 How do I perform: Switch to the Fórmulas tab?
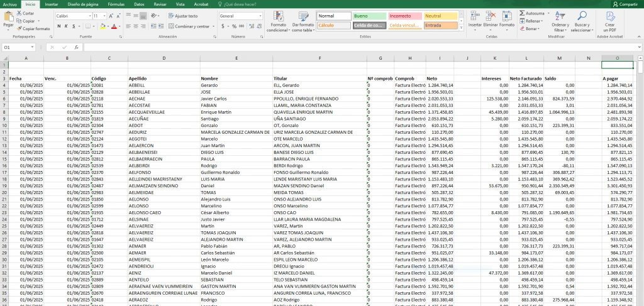coord(116,4)
